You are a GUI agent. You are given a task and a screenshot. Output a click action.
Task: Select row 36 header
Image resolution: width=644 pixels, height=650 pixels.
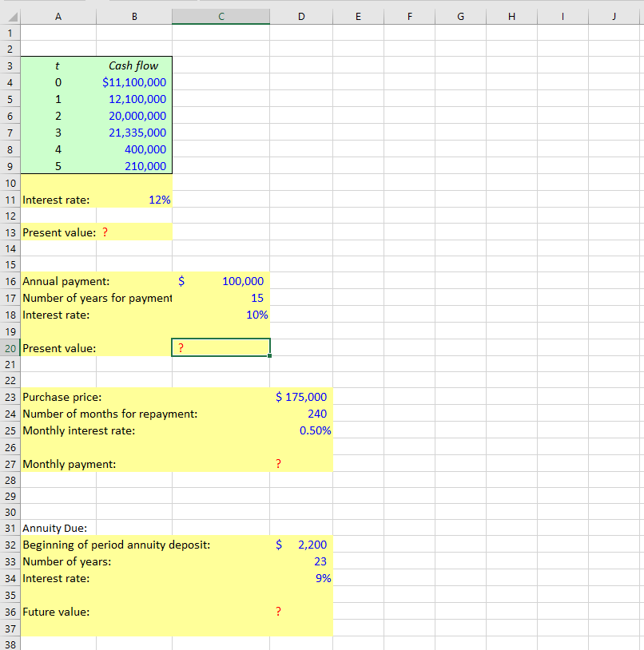[x=10, y=612]
